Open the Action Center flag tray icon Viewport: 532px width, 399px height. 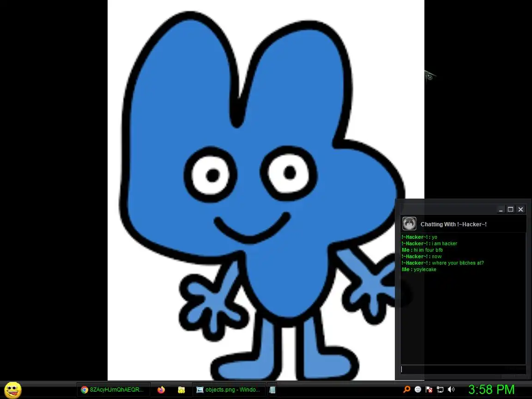429,389
